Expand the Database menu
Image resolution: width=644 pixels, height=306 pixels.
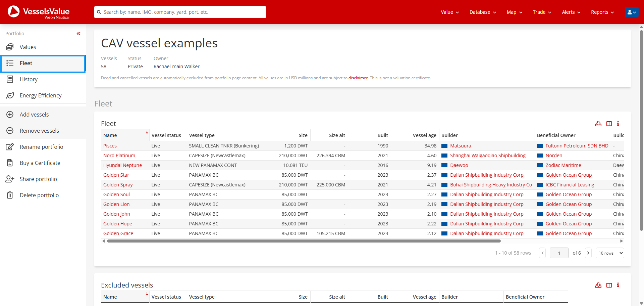[x=482, y=12]
